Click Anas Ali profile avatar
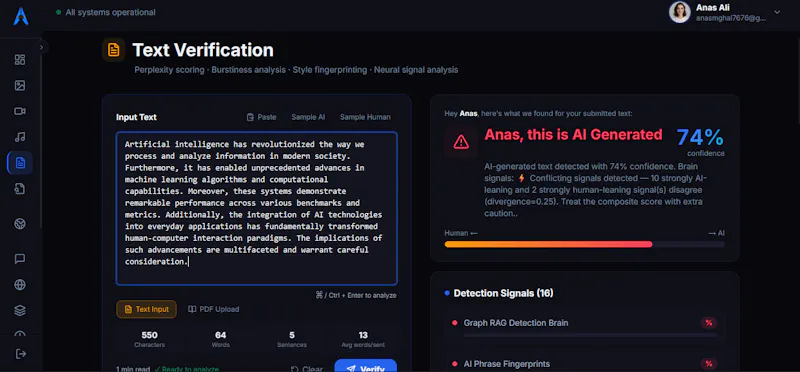The height and width of the screenshot is (372, 800). click(680, 12)
